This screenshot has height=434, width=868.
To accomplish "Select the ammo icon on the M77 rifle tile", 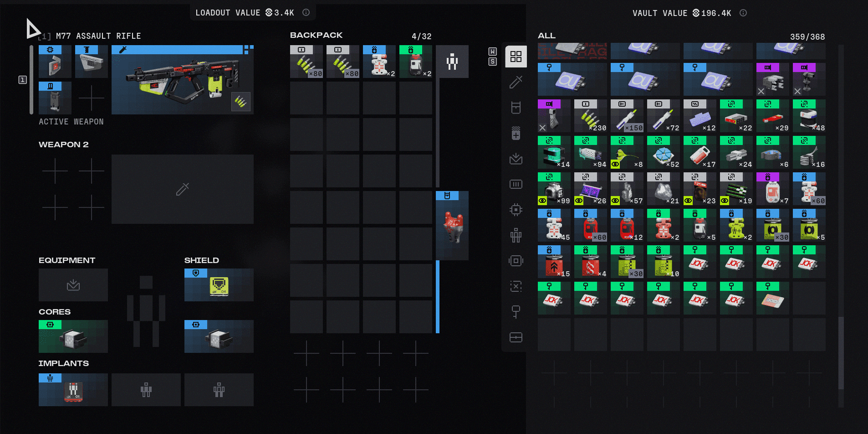I will pyautogui.click(x=240, y=101).
